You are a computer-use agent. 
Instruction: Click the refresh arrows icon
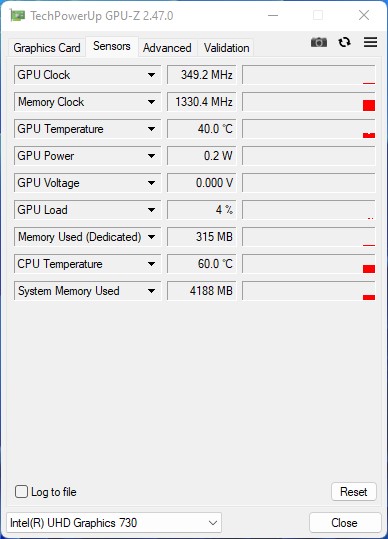click(x=344, y=43)
